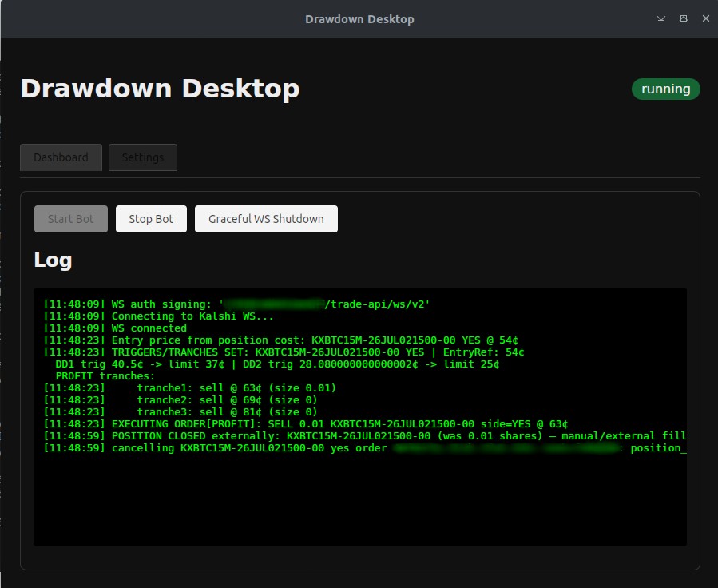Close the Drawdown Desktop window

(x=706, y=18)
